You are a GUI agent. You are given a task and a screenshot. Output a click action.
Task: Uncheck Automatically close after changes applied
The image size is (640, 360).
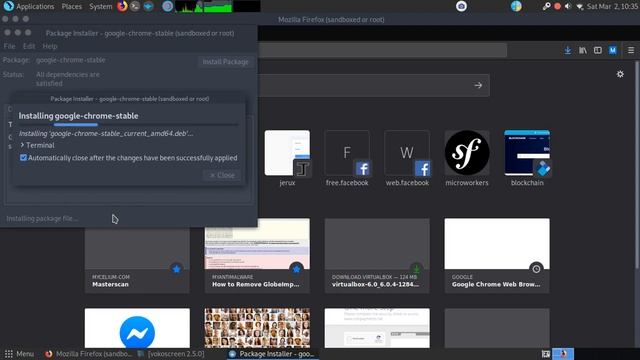pyautogui.click(x=23, y=158)
